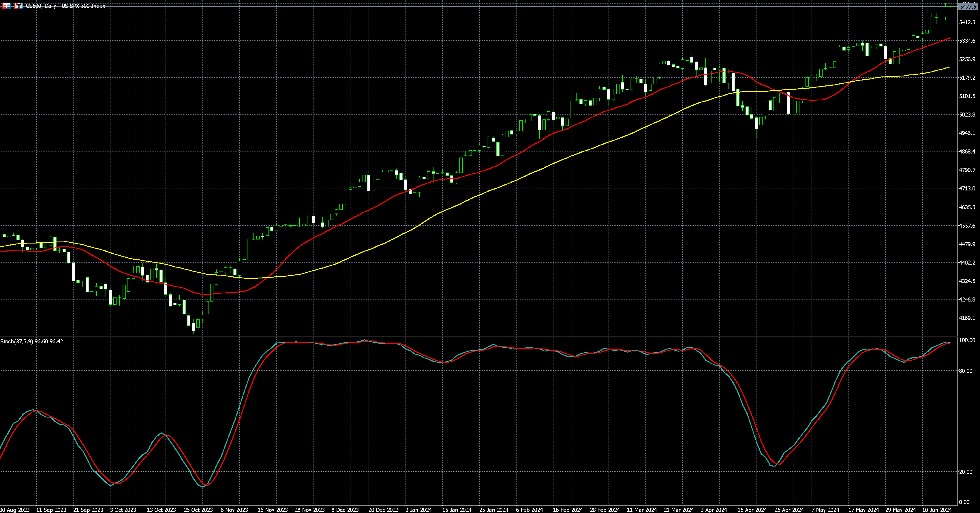Click the 5412.3 price scale label
980x513 pixels.
967,23
